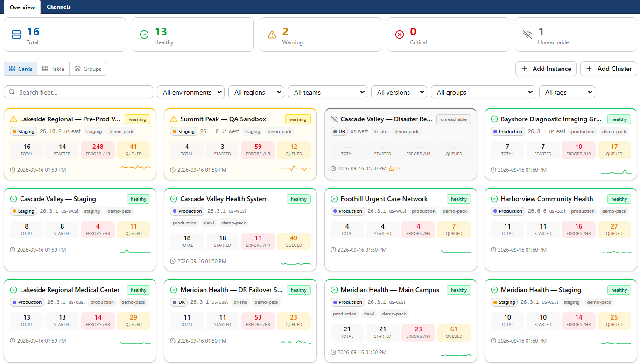640x364 pixels.
Task: Click the 49 queued tile on Cascade Valley Health System
Action: tap(294, 241)
